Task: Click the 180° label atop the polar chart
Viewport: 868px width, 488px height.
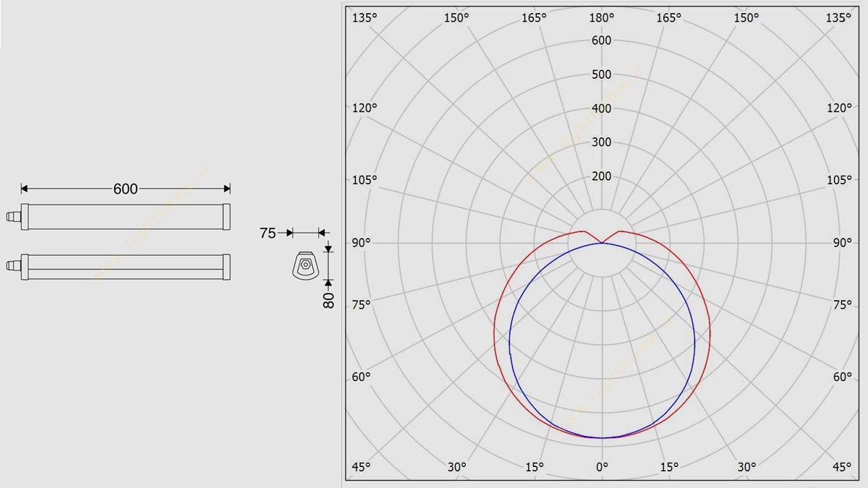Action: tap(601, 18)
